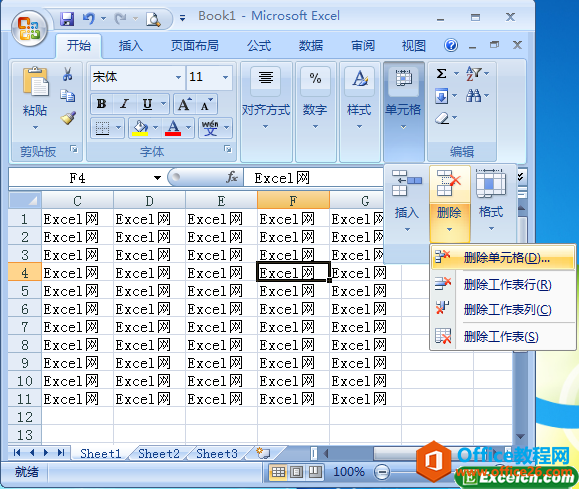Image resolution: width=579 pixels, height=489 pixels.
Task: Click the AutoSum sigma icon
Action: coord(442,73)
